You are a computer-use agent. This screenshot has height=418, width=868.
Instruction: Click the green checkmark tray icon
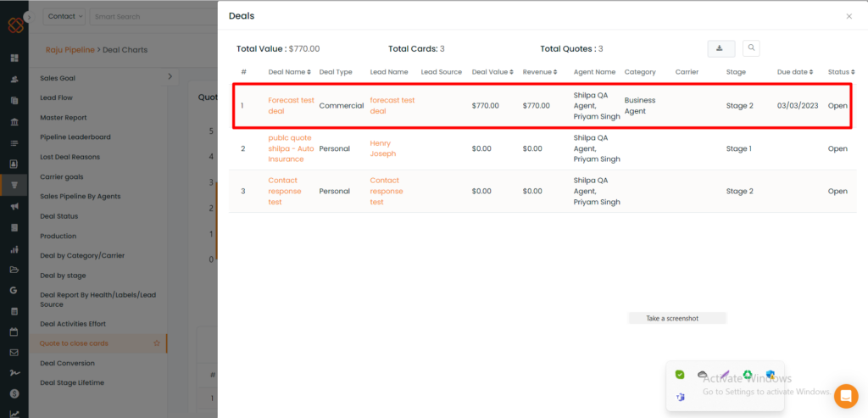[x=680, y=375]
